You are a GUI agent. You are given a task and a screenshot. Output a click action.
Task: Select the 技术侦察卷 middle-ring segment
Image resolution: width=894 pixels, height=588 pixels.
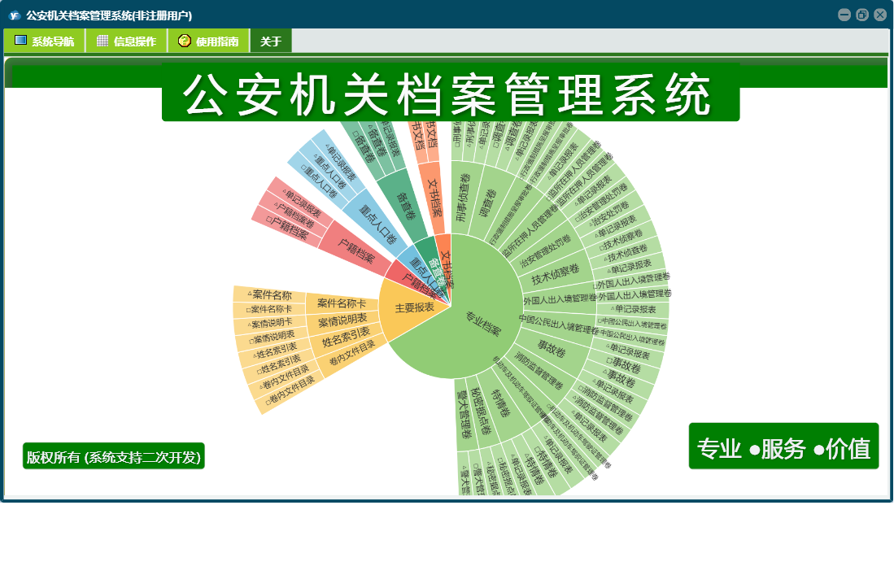556,275
